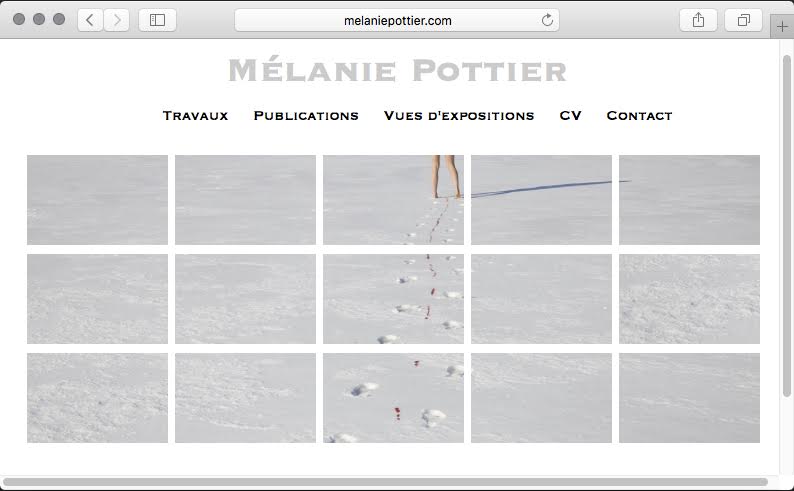Click the horizontal scrollbar at bottom
This screenshot has height=491, width=794.
pos(385,481)
